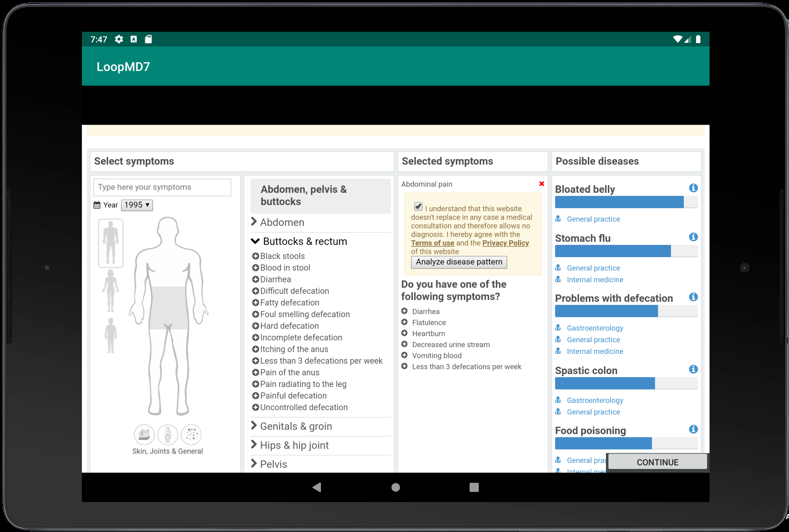Switch to the female body figure
The width and height of the screenshot is (789, 532).
click(111, 291)
